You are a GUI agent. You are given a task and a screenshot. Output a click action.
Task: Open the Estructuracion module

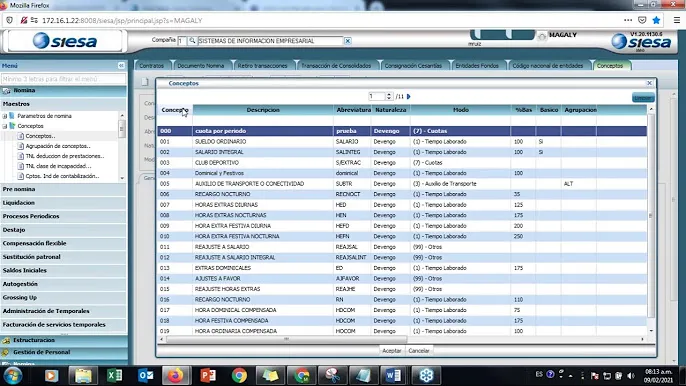coord(63,340)
